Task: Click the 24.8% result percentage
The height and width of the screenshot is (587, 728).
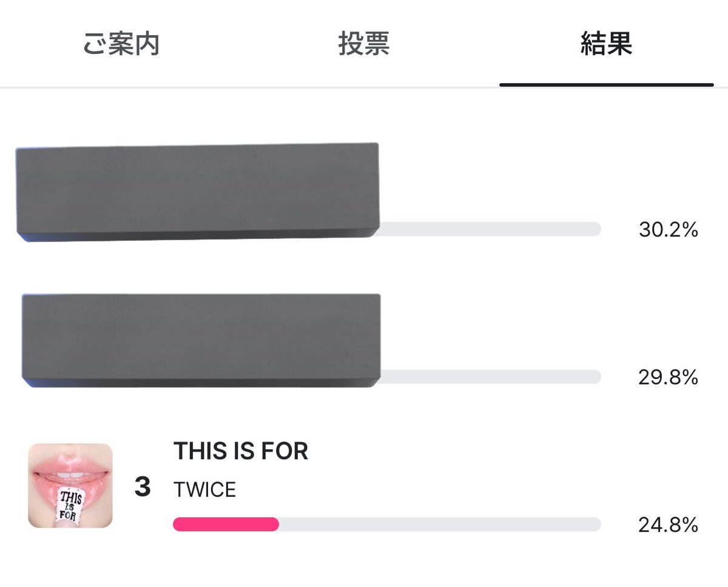Action: point(668,525)
